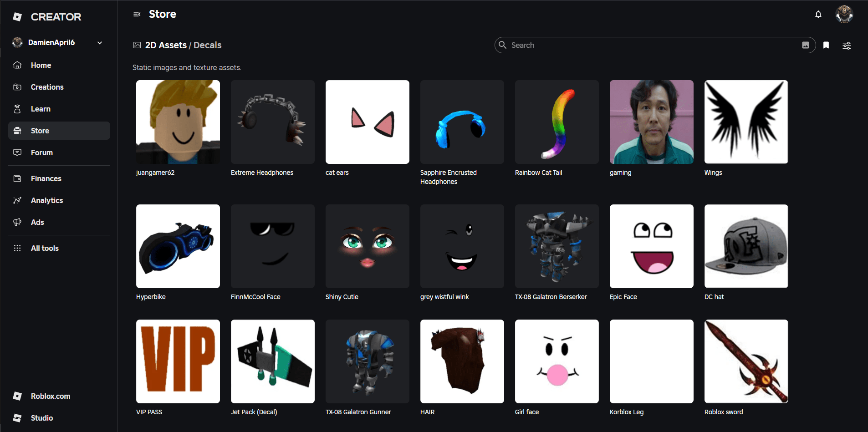868x432 pixels.
Task: Open the Rainbow Cat Tail asset
Action: pyautogui.click(x=557, y=122)
